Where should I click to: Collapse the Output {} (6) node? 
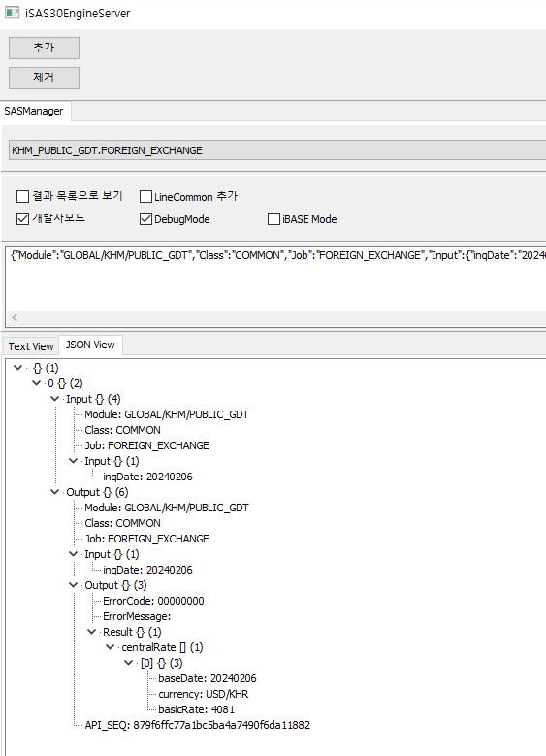54,492
